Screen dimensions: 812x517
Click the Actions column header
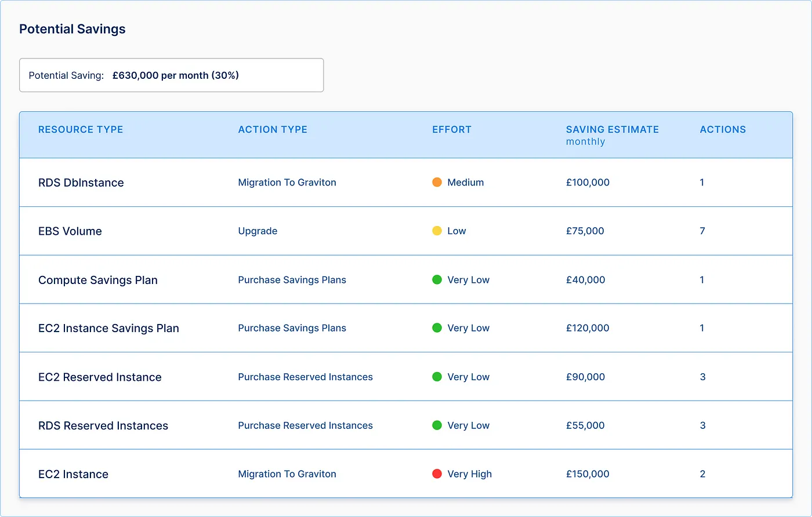click(x=723, y=130)
